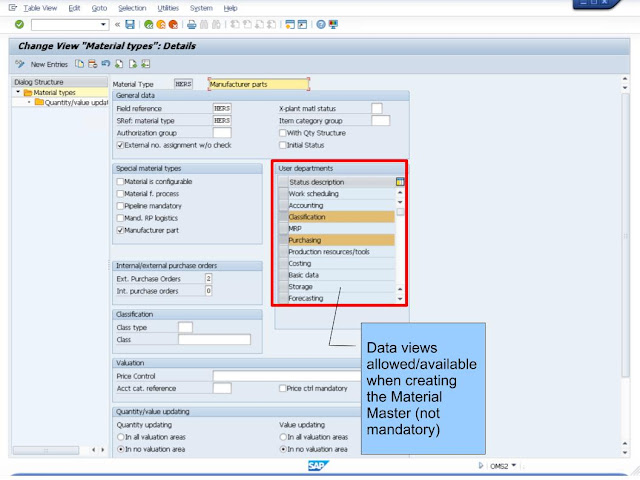Click Dialog Structure horizontal scrollbar
The width and height of the screenshot is (640, 480).
tap(46, 450)
